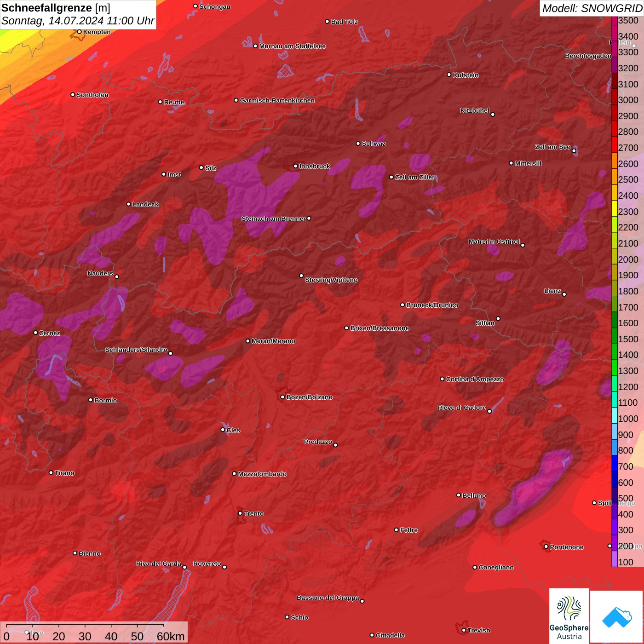Click the 'Riva del Garda' map label

[x=159, y=563]
